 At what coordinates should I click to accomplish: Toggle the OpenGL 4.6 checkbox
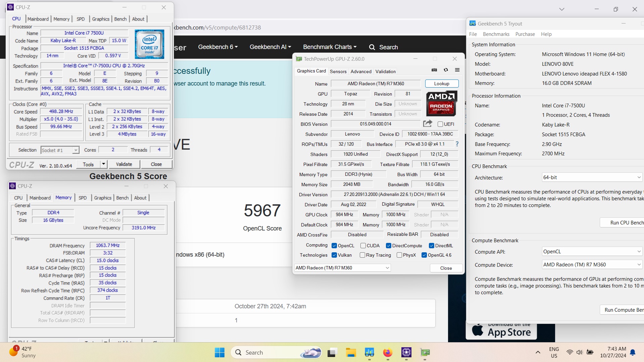click(424, 255)
